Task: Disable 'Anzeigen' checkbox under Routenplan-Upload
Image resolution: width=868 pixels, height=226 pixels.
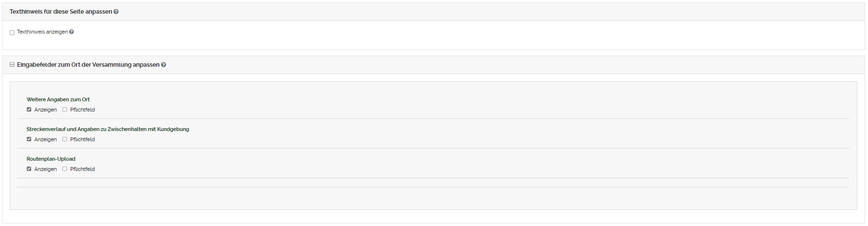Action: point(29,169)
